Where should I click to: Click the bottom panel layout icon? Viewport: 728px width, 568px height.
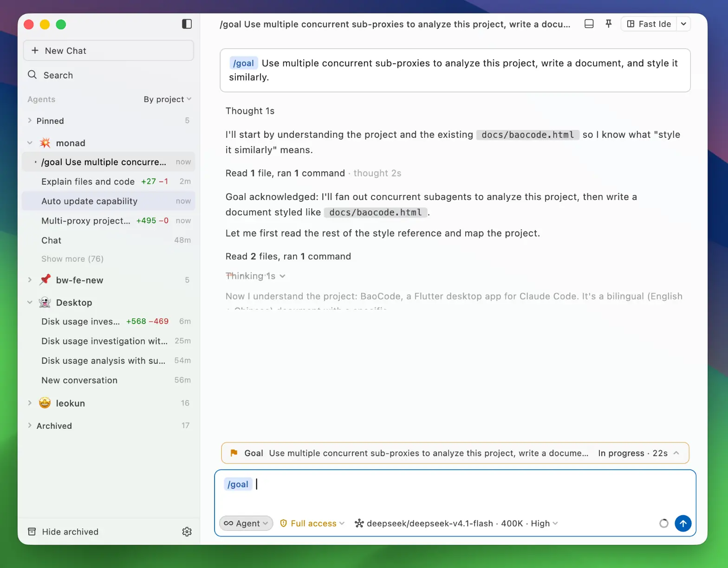tap(589, 24)
